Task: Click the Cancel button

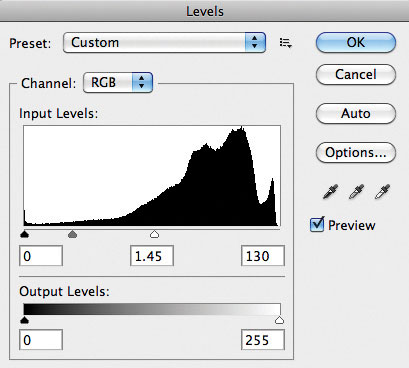Action: [356, 74]
